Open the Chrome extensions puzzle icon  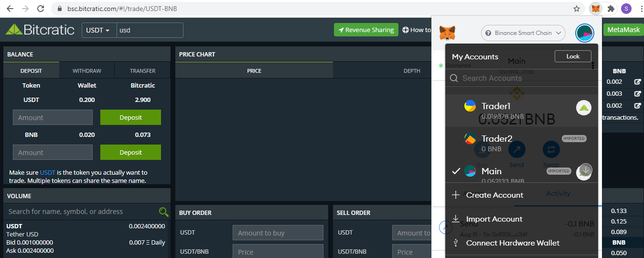tap(611, 9)
